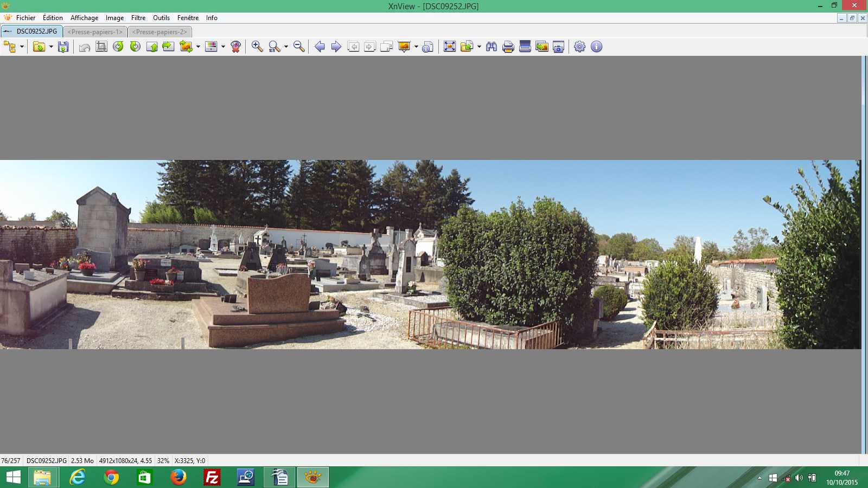
Task: Rotate the image clockwise
Action: point(135,47)
